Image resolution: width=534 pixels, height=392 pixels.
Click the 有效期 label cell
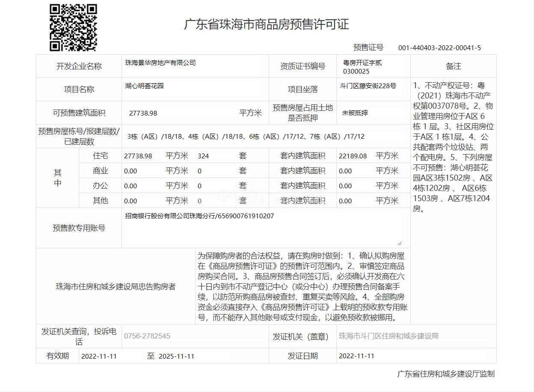(58, 356)
